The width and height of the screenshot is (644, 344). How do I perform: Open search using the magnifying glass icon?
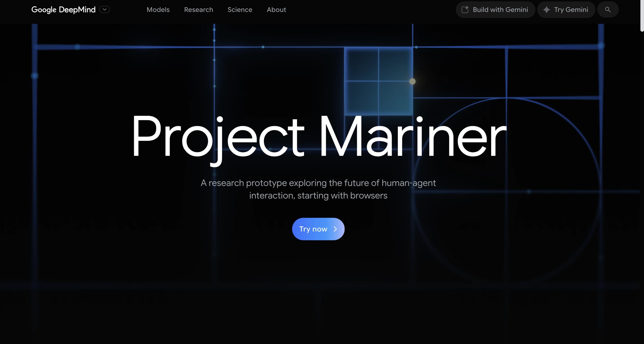point(608,9)
